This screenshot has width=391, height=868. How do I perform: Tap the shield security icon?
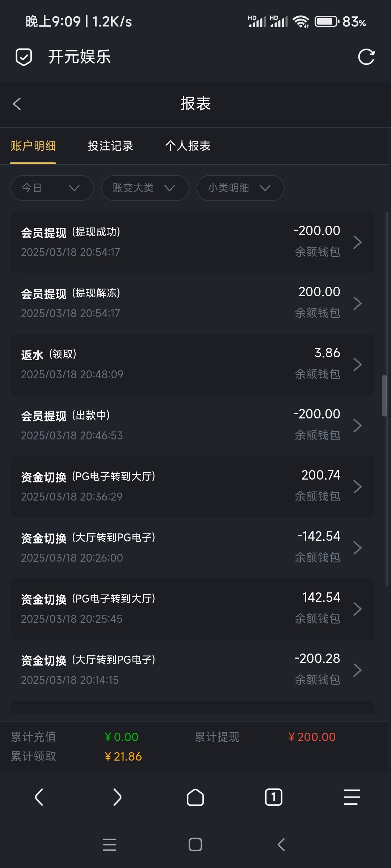click(x=24, y=57)
